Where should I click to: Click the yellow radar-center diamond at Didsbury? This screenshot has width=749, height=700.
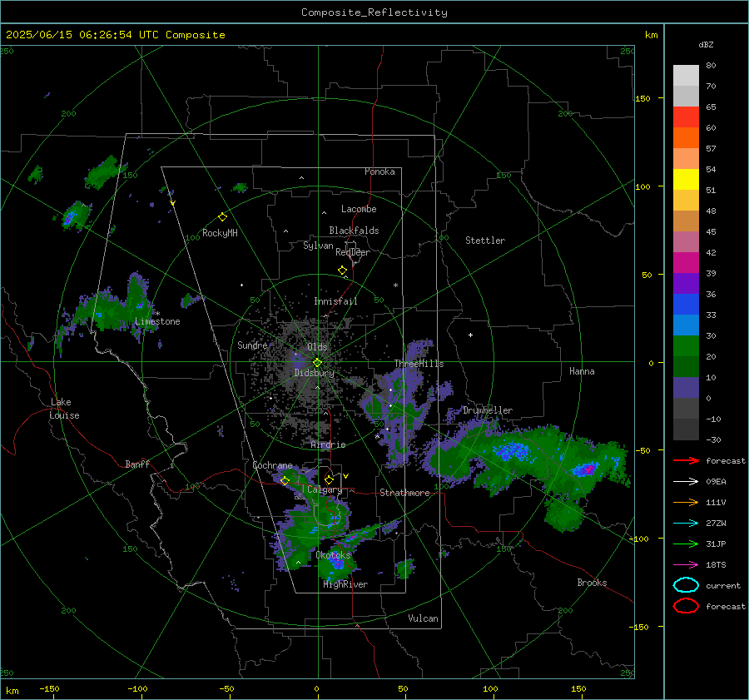pos(317,363)
